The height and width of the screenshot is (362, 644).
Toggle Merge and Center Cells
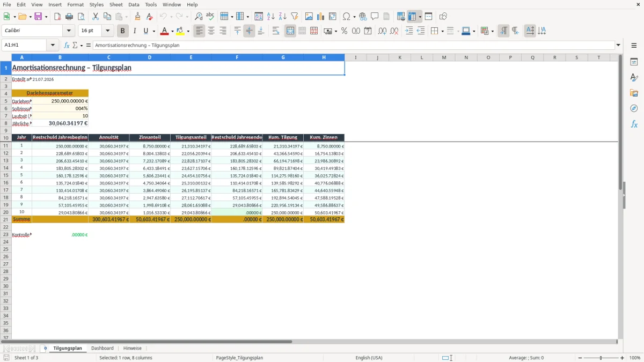point(290,31)
